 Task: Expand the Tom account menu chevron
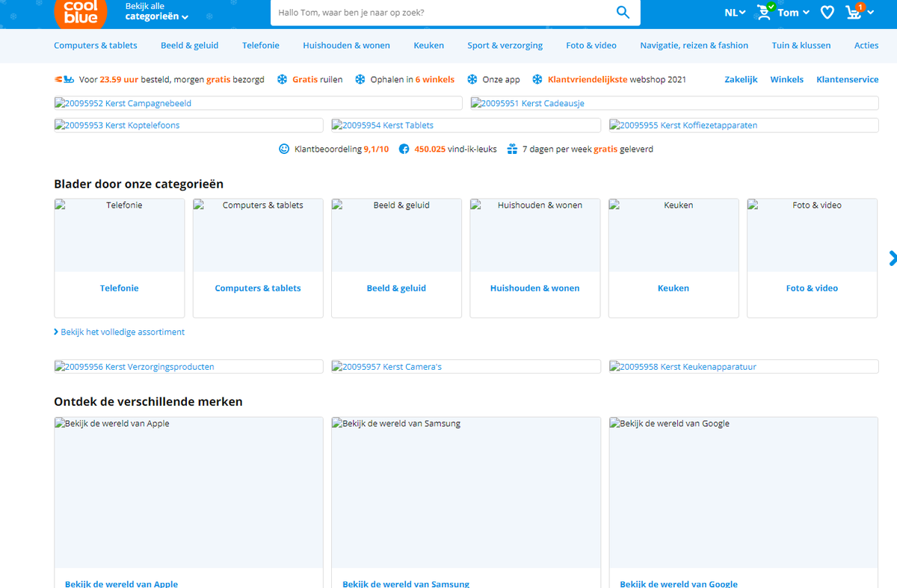point(806,13)
